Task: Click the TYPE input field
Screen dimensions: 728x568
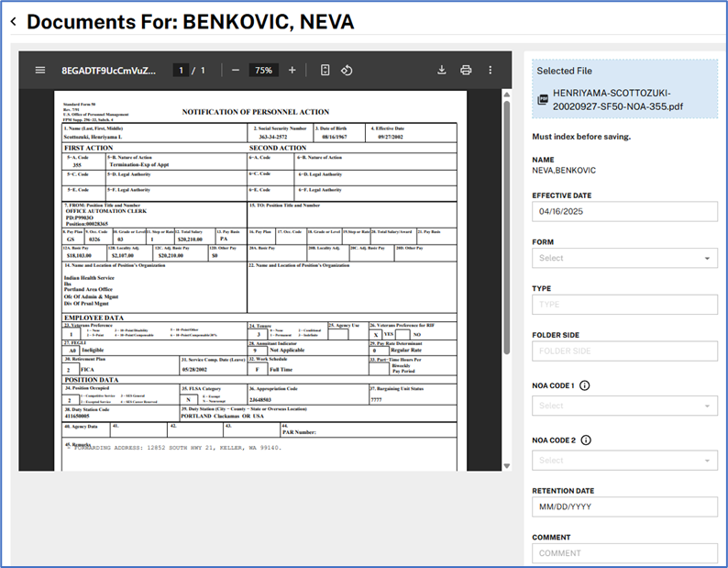Action: (624, 305)
